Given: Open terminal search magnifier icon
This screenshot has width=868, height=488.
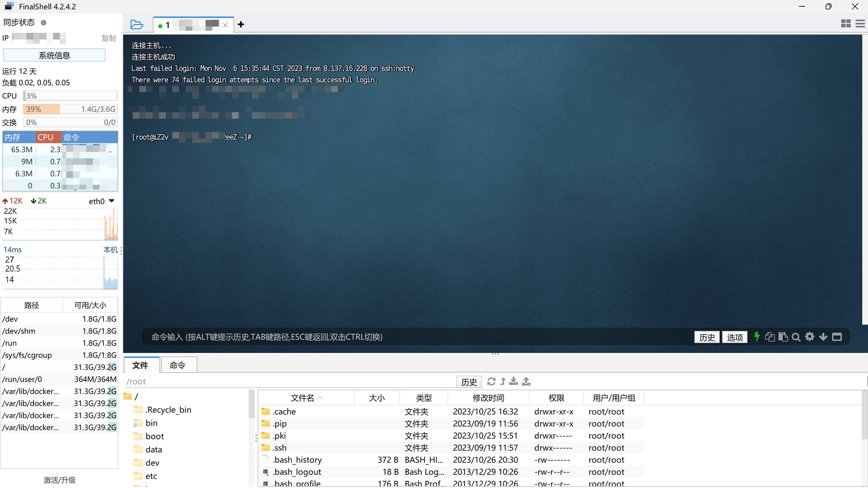Looking at the screenshot, I should point(796,337).
